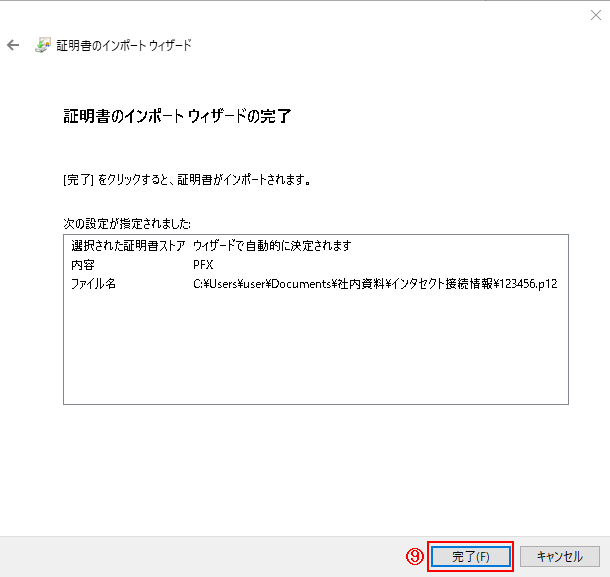Select the value ウィザードで自動的に決定されます
The height and width of the screenshot is (577, 610).
[x=272, y=246]
